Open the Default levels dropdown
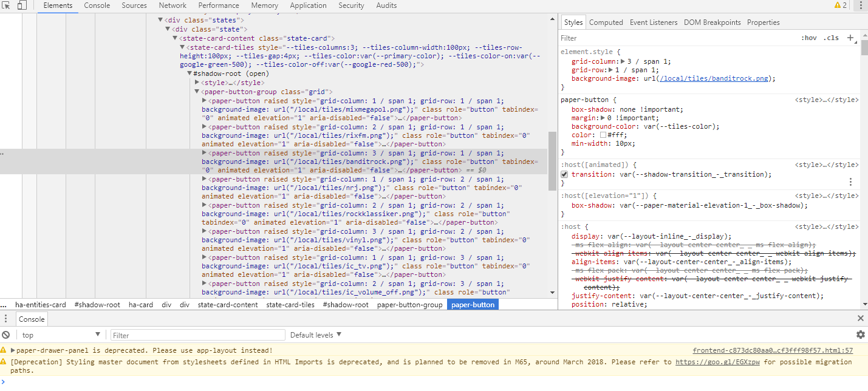Image resolution: width=868 pixels, height=391 pixels. tap(316, 335)
